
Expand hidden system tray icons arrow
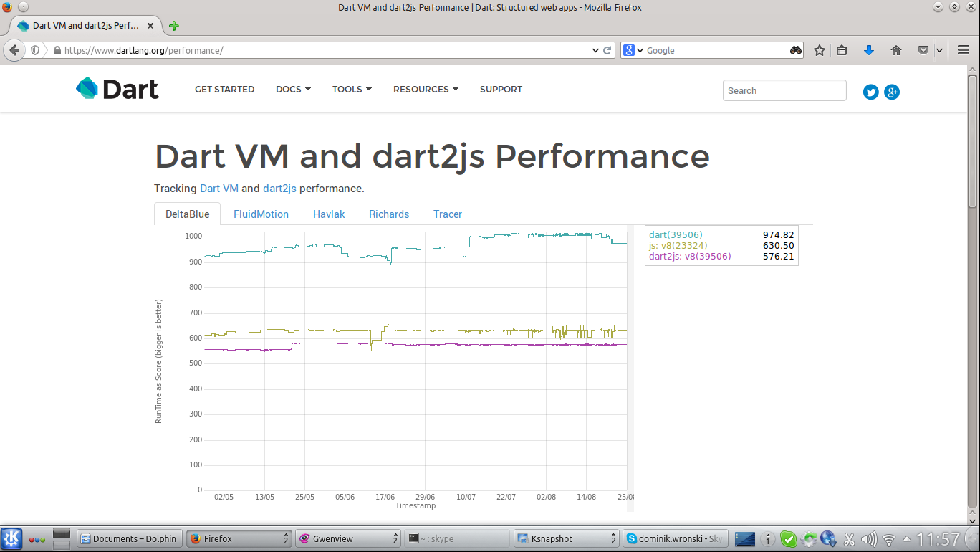coord(907,539)
